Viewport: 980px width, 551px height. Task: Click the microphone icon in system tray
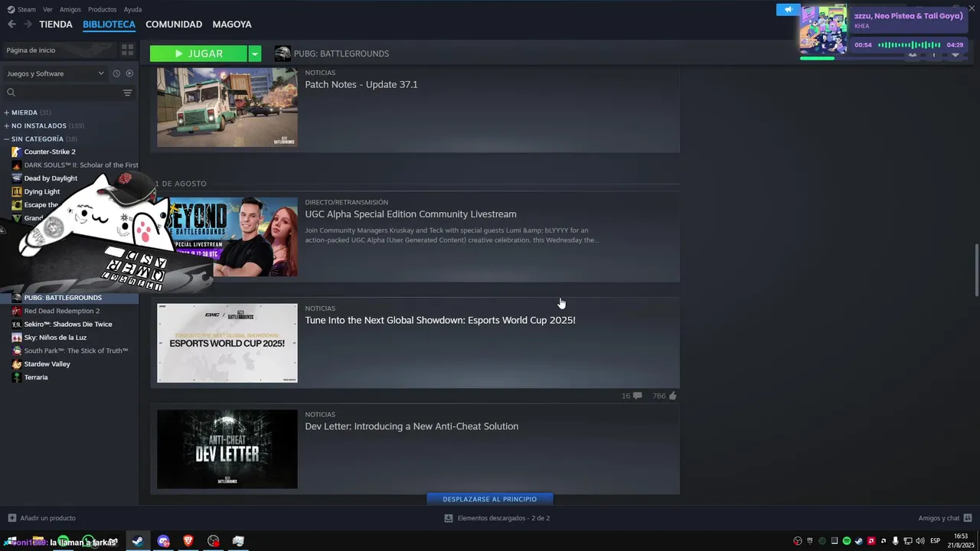click(896, 541)
